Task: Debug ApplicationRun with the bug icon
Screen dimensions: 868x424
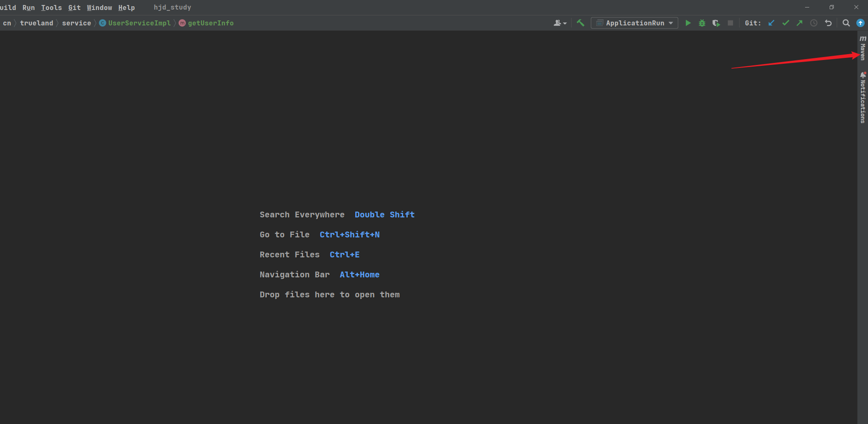Action: [x=702, y=23]
